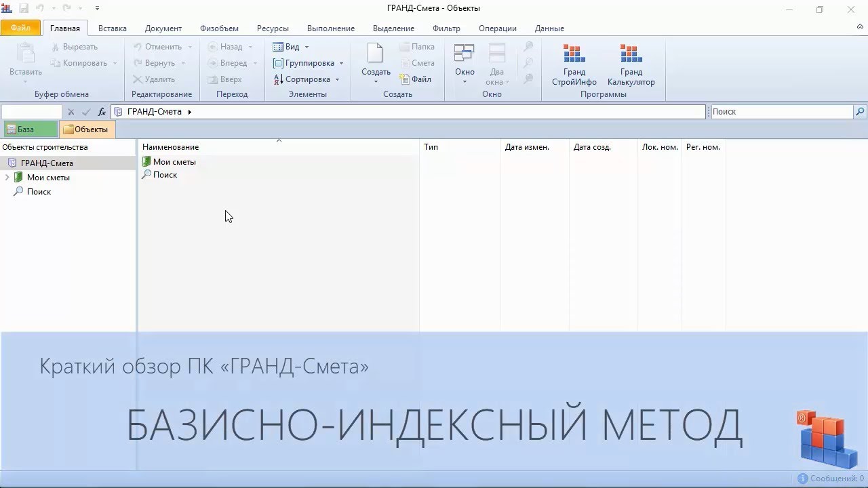The width and height of the screenshot is (868, 488).
Task: Click the Смета create button
Action: 416,63
